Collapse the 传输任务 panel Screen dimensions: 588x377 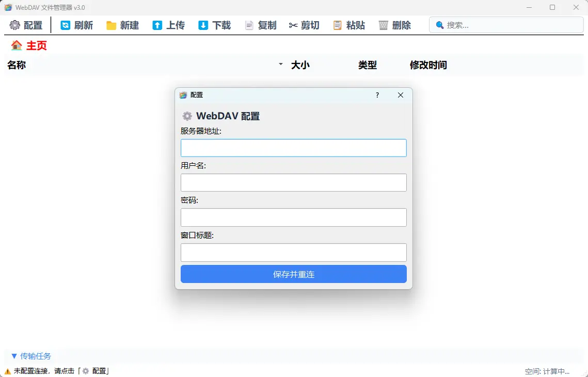[x=31, y=356]
